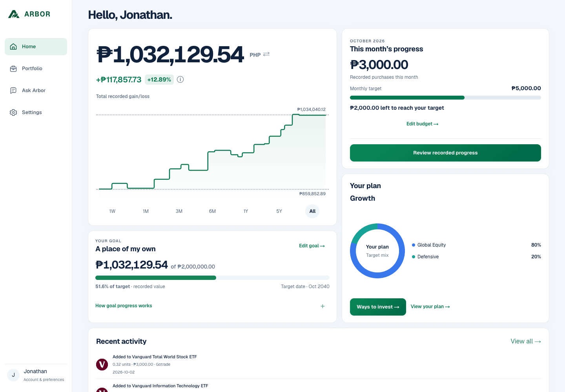565x392 pixels.
Task: Select the 1M chart range
Action: click(146, 211)
